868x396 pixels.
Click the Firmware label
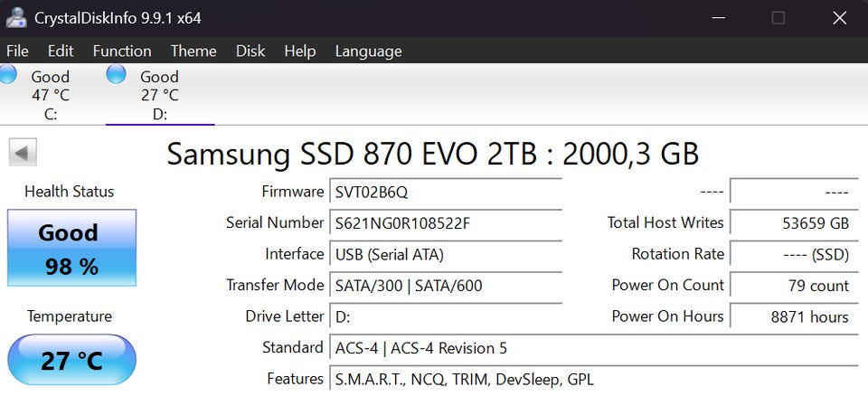click(293, 192)
